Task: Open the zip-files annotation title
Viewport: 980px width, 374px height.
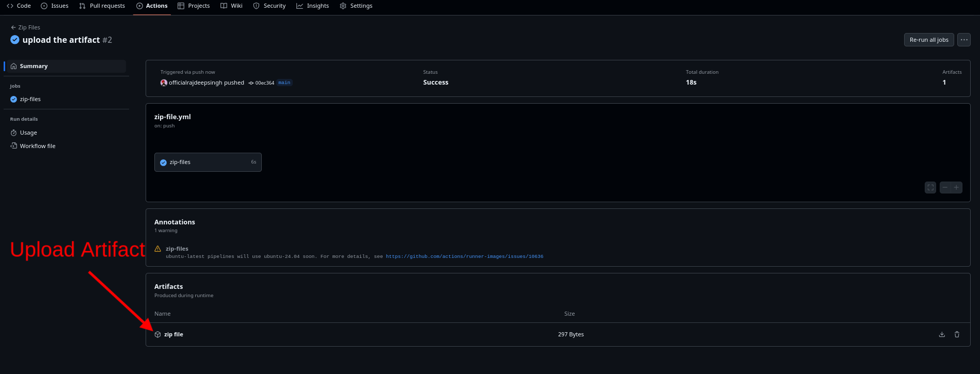Action: 177,249
